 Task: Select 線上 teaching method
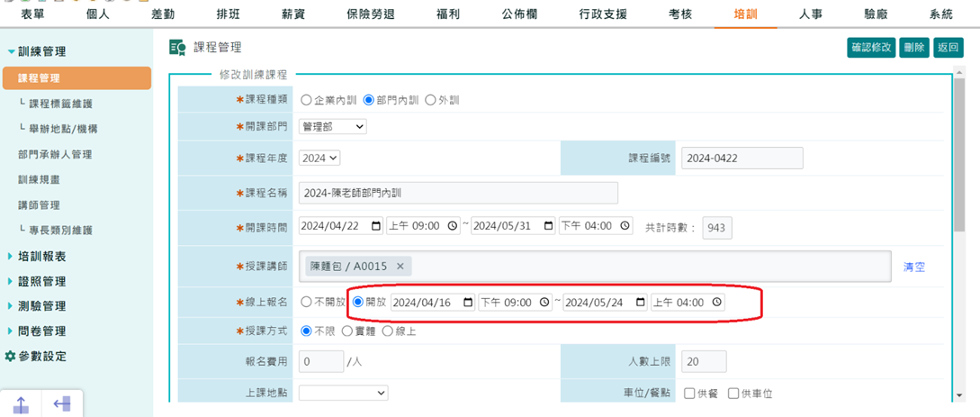pyautogui.click(x=388, y=331)
